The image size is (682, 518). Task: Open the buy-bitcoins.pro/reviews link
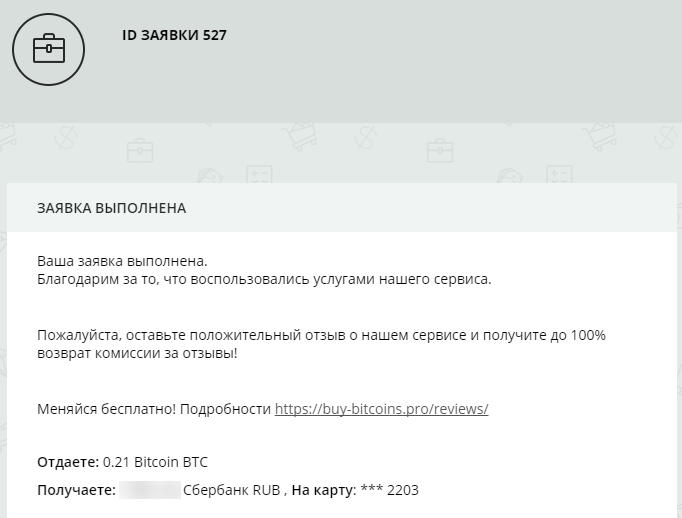click(381, 409)
